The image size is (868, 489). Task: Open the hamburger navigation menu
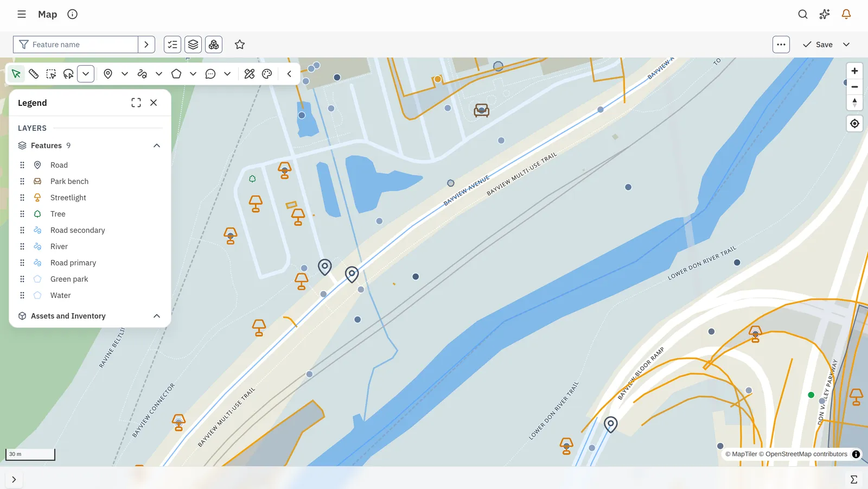point(22,14)
